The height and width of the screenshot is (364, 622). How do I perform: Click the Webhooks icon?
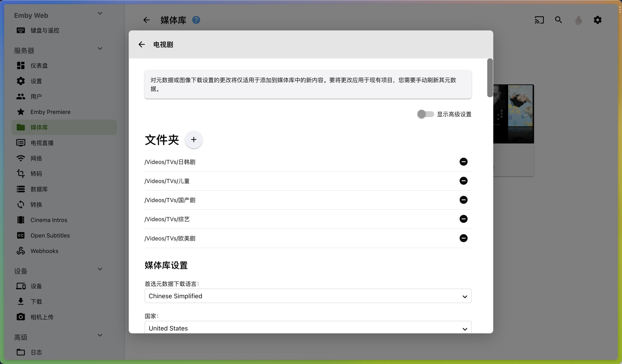[x=21, y=251]
